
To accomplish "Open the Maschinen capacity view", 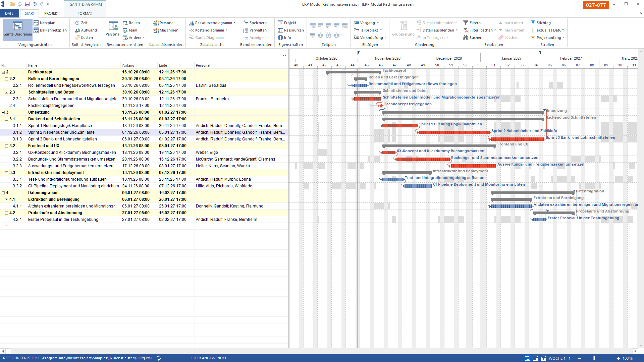I will 166,30.
